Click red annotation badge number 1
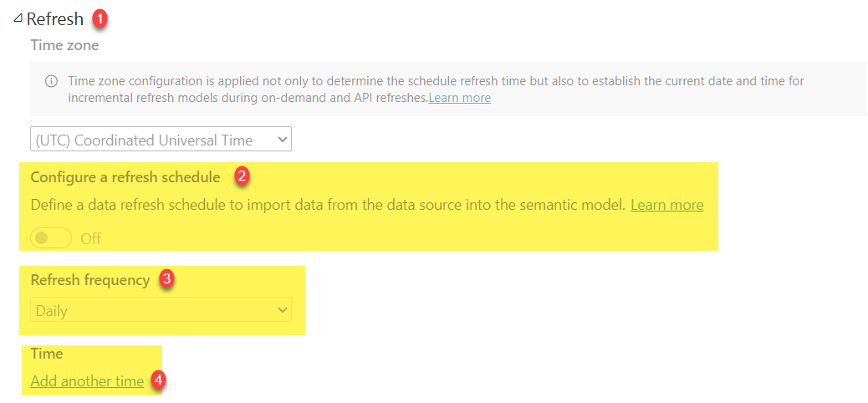 [100, 18]
